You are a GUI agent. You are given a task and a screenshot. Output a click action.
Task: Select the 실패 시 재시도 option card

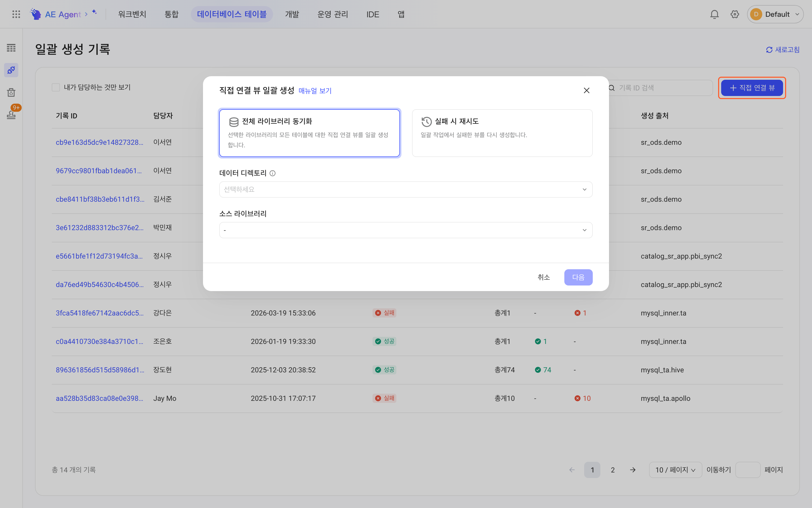tap(502, 133)
